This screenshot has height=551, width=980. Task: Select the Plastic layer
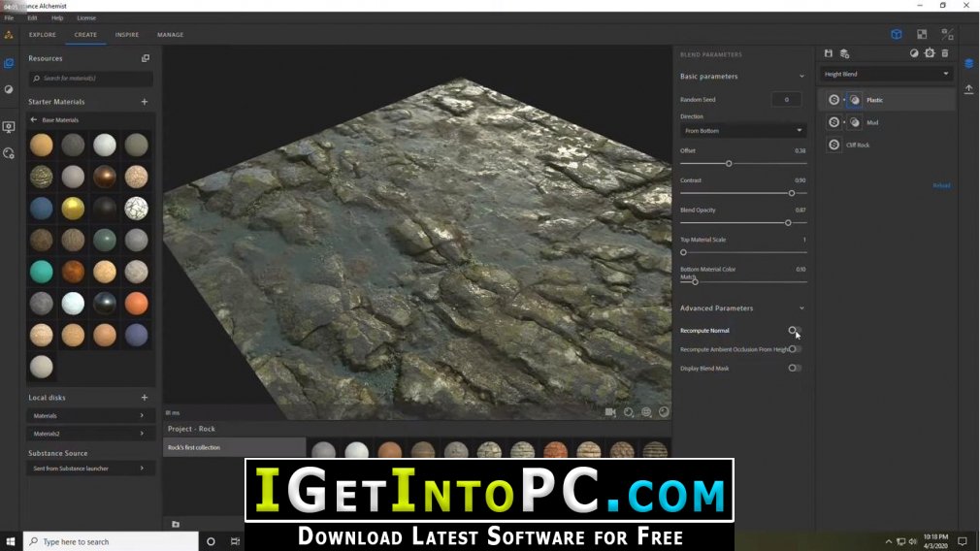pos(887,100)
